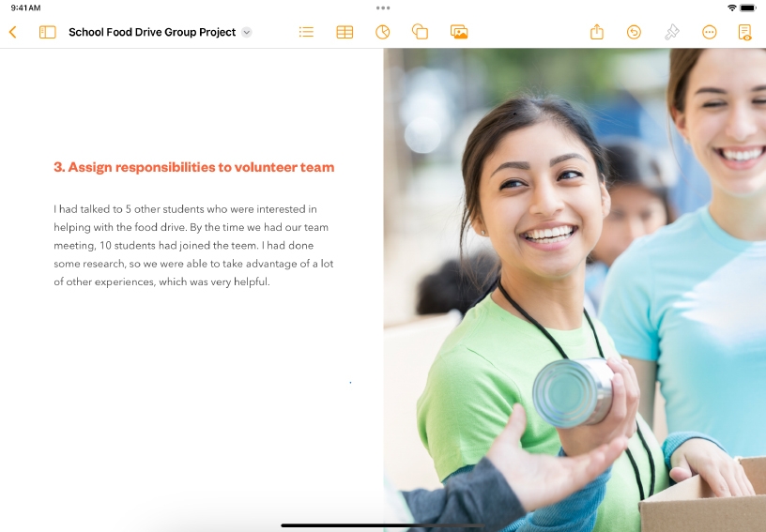Open the More options ellipsis menu
The image size is (766, 532).
point(710,32)
